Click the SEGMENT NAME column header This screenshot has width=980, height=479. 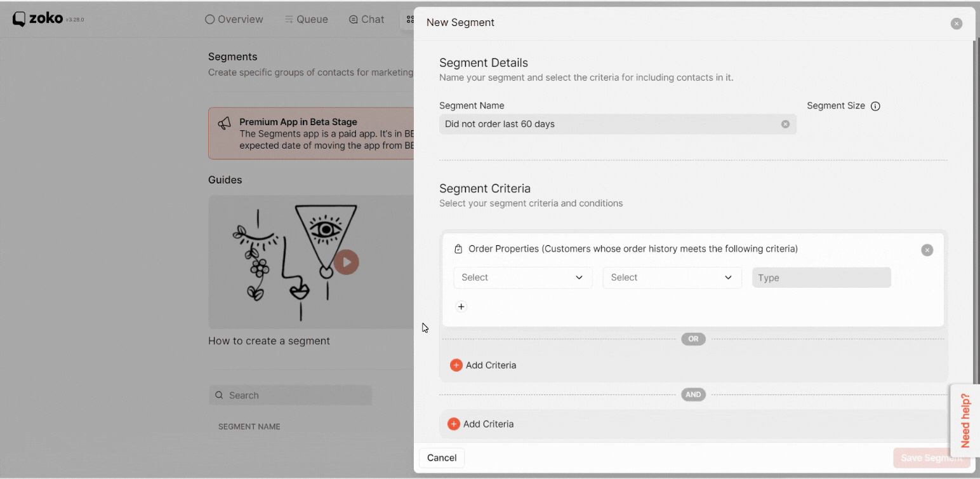[x=249, y=427]
